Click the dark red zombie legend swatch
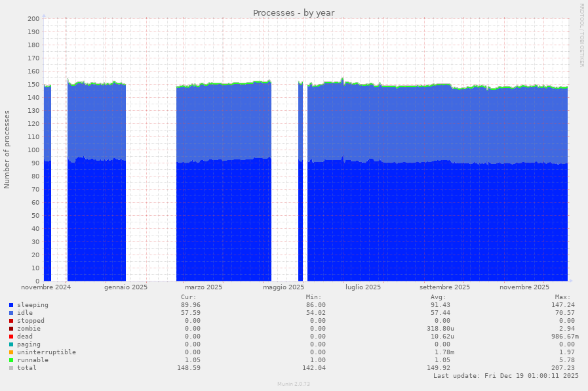The width and height of the screenshot is (588, 391). [11, 329]
